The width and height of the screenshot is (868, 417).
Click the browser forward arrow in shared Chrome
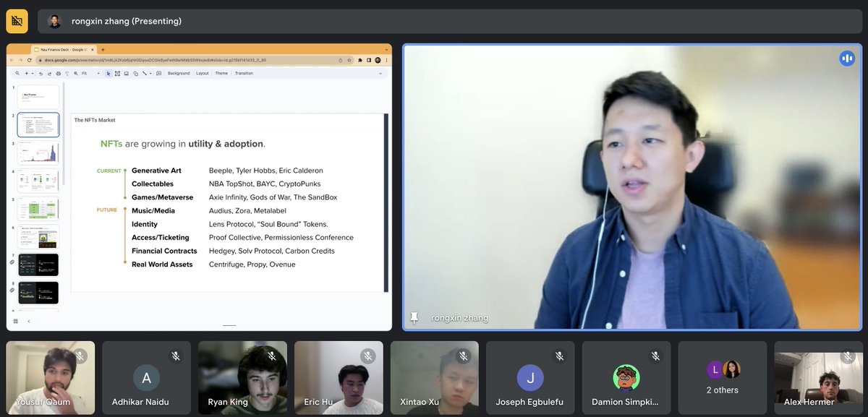click(20, 60)
